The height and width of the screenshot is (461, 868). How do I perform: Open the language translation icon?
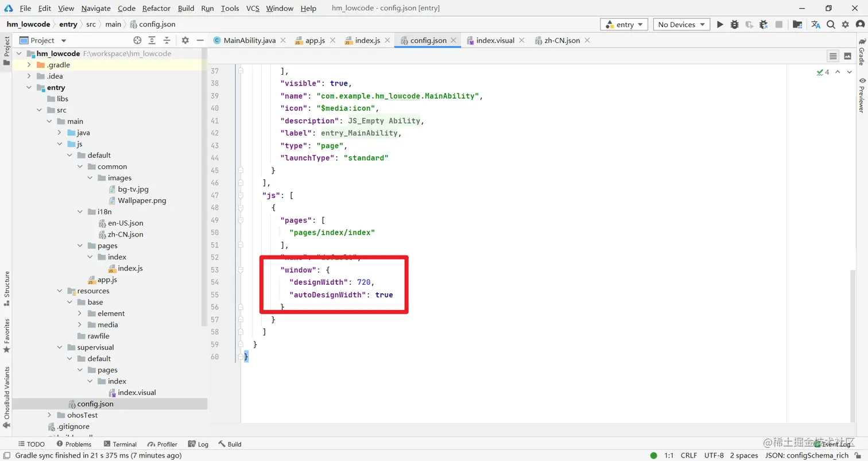[816, 25]
